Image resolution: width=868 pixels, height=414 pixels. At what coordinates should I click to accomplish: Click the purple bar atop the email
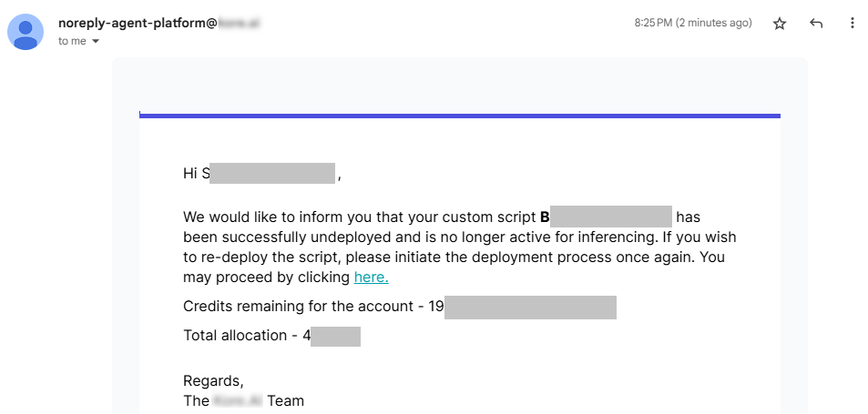[x=459, y=116]
